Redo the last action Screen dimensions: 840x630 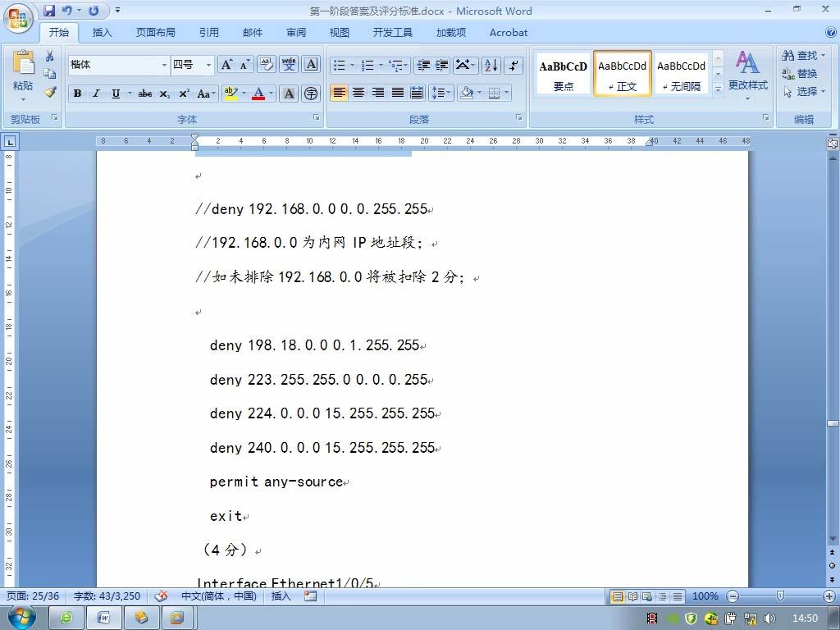tap(94, 11)
